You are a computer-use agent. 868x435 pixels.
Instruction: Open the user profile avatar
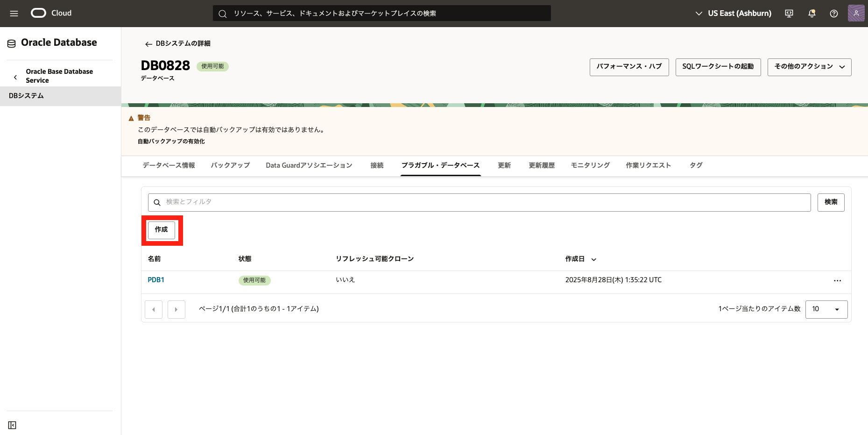[856, 14]
